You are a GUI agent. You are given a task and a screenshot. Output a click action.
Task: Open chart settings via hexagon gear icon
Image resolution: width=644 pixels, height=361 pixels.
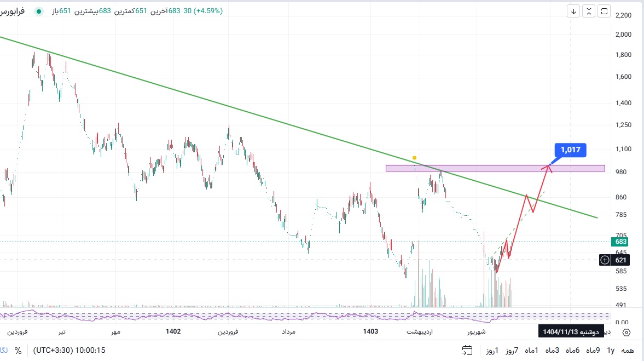[x=626, y=333]
